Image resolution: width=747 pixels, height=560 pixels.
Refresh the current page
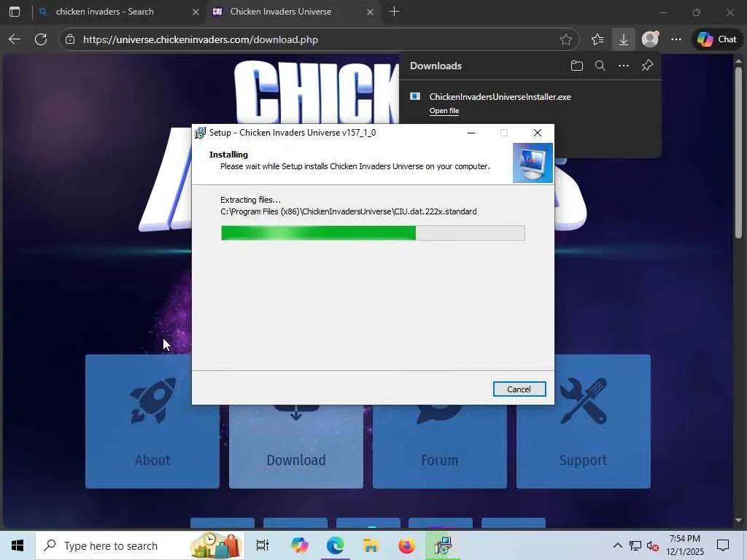[41, 39]
